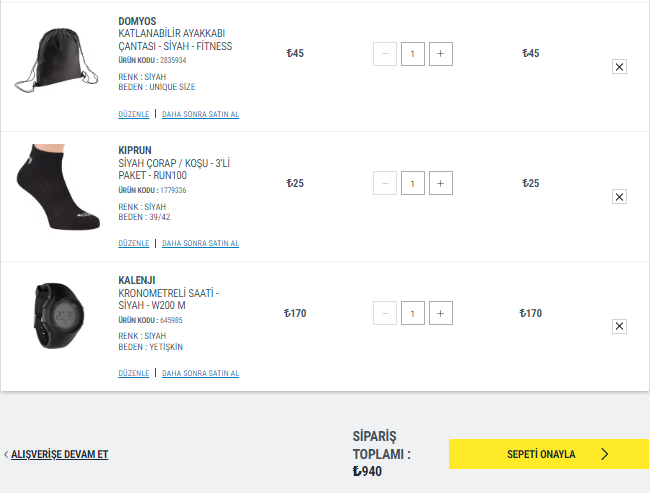Remove the Kiprun socks from cart
This screenshot has width=650, height=493.
tap(619, 197)
